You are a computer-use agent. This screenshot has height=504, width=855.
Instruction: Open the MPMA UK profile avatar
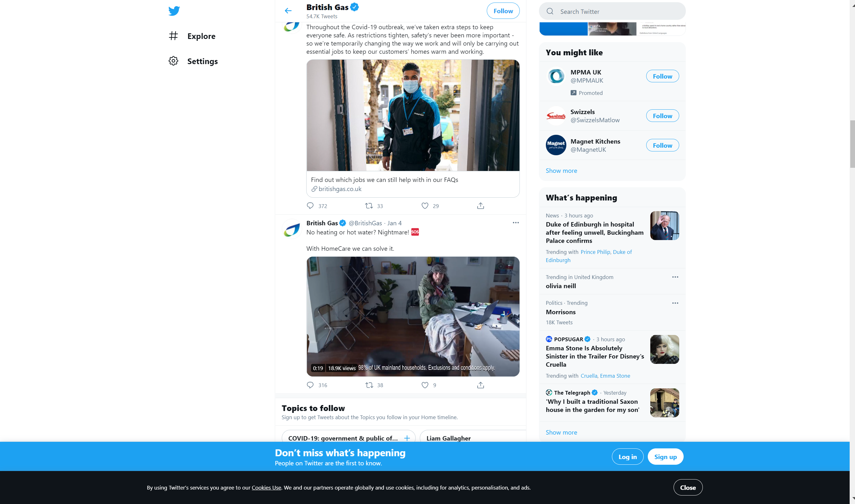[x=556, y=76]
